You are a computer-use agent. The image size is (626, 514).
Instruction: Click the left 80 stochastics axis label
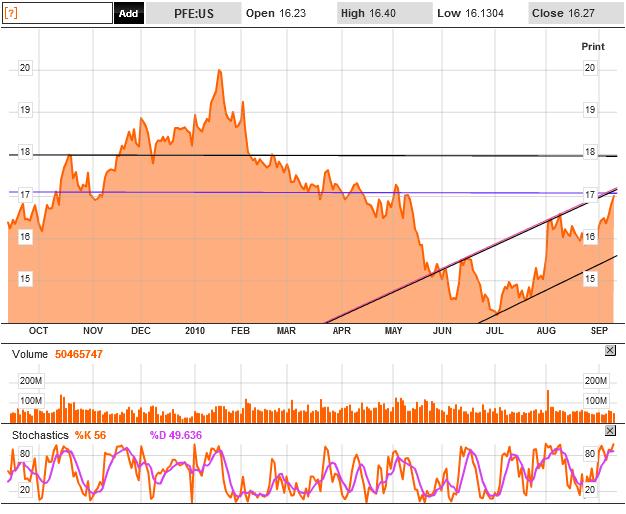coord(25,454)
